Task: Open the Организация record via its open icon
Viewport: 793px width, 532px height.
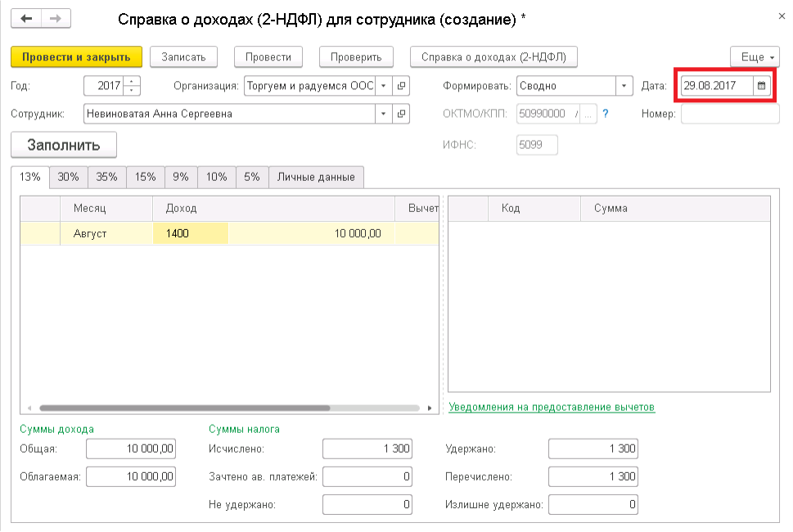Action: [401, 85]
